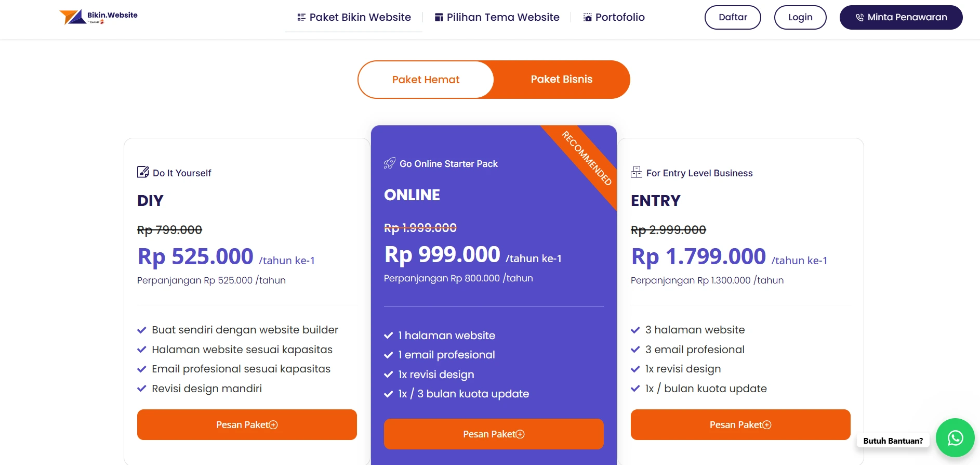Click the Bikin.Website logo
The image size is (980, 465).
98,17
